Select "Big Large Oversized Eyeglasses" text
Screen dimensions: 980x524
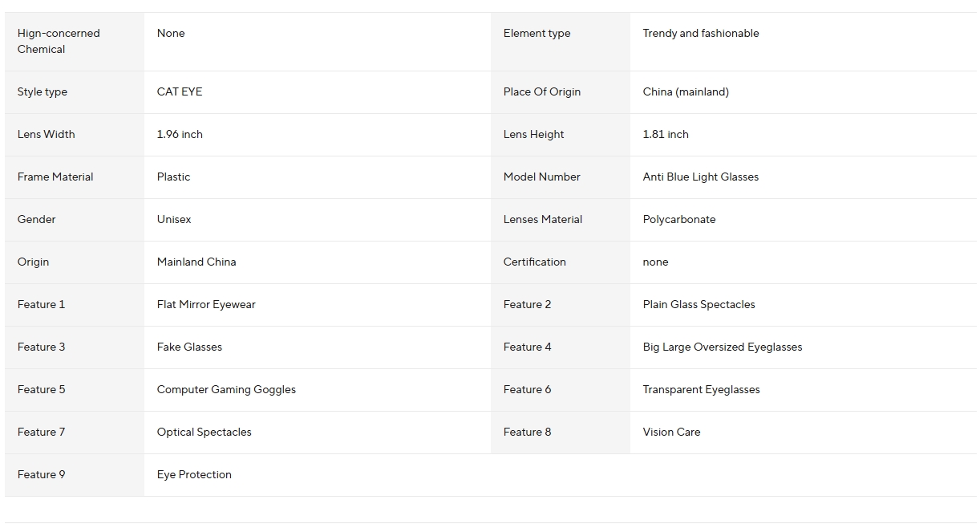(722, 347)
